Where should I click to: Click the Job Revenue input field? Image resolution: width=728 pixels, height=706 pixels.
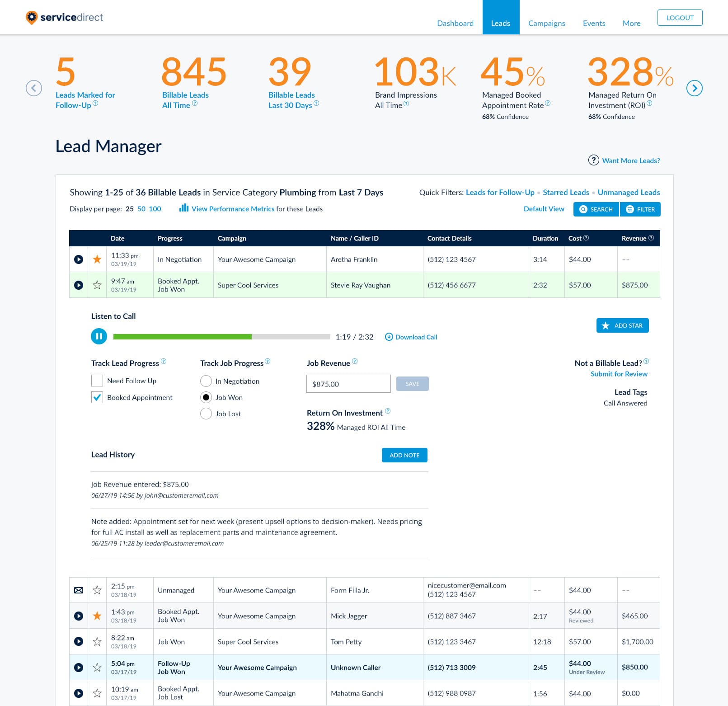(348, 384)
